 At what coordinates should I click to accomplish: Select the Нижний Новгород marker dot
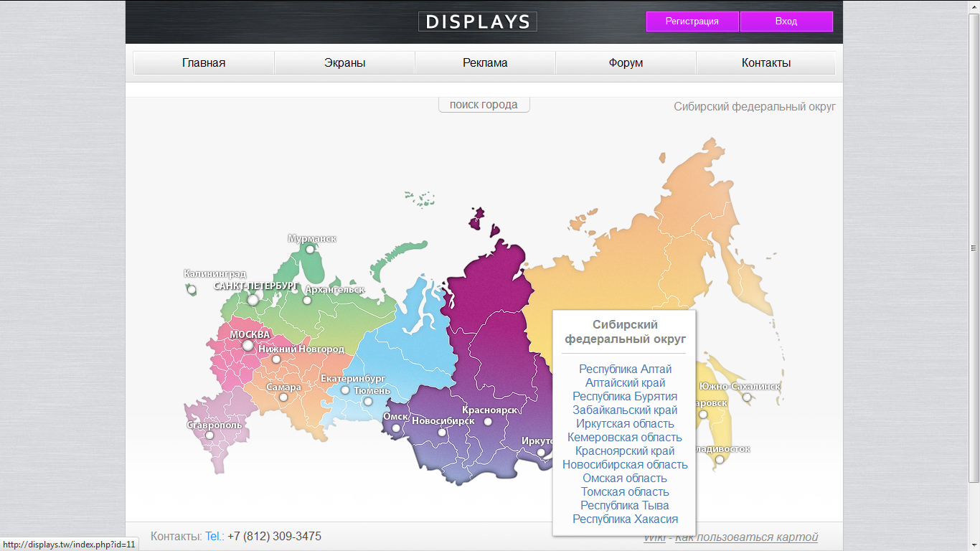[x=276, y=359]
